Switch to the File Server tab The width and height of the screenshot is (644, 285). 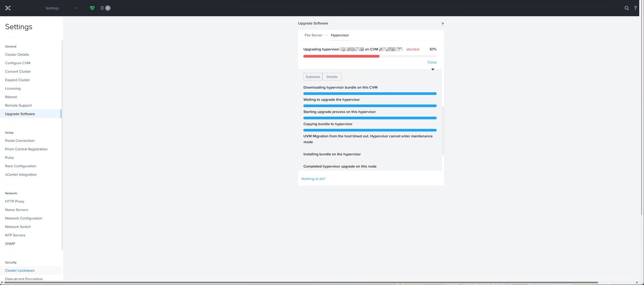(x=313, y=35)
